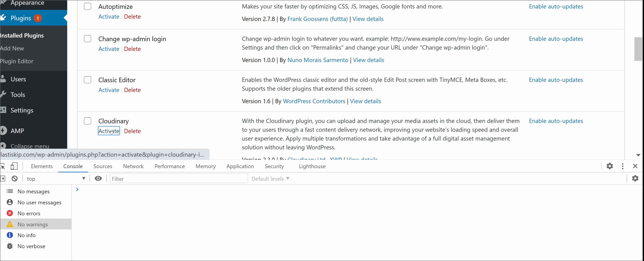
Task: Check the Cloudinary plugin checkbox
Action: tap(87, 121)
